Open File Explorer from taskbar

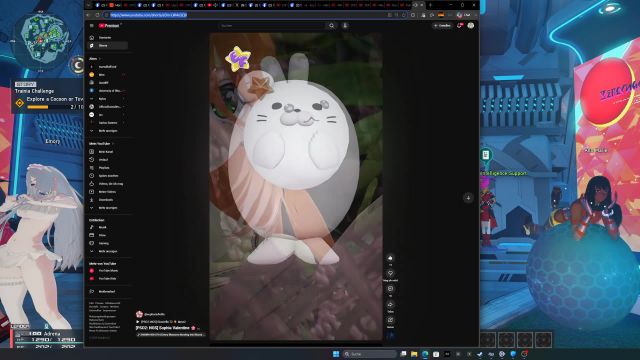[414, 354]
